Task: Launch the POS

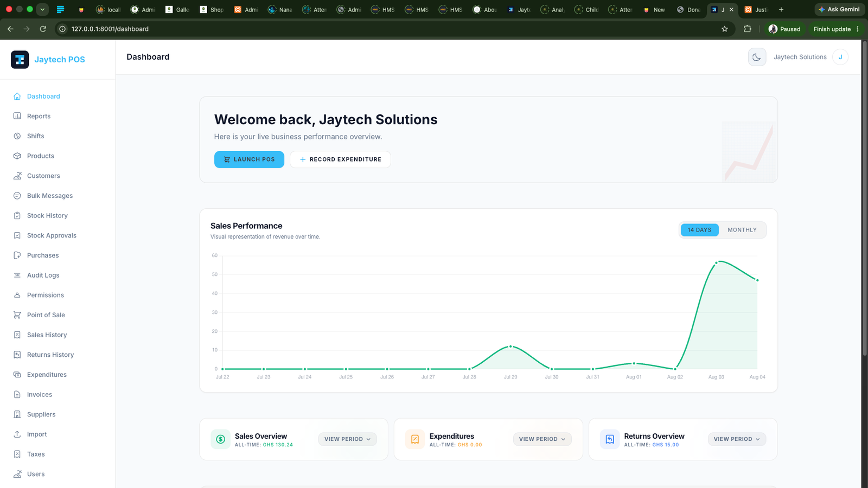Action: pyautogui.click(x=249, y=159)
